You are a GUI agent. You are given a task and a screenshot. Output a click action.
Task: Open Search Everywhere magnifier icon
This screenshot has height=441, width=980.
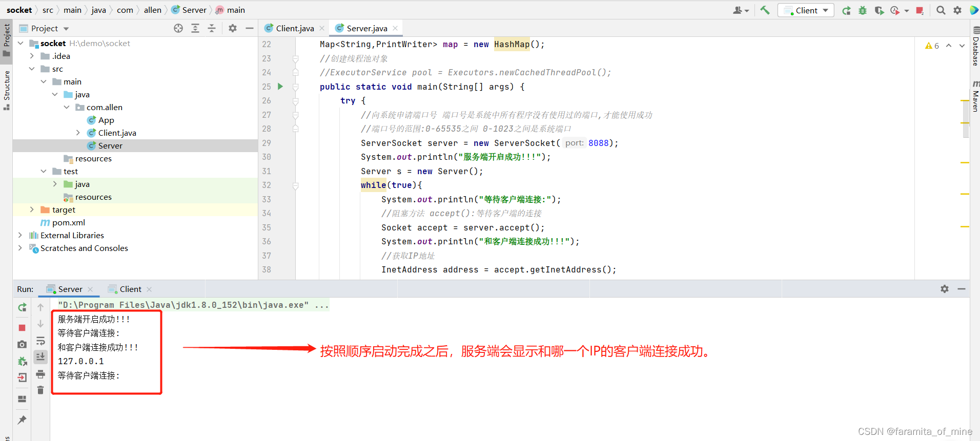coord(941,10)
